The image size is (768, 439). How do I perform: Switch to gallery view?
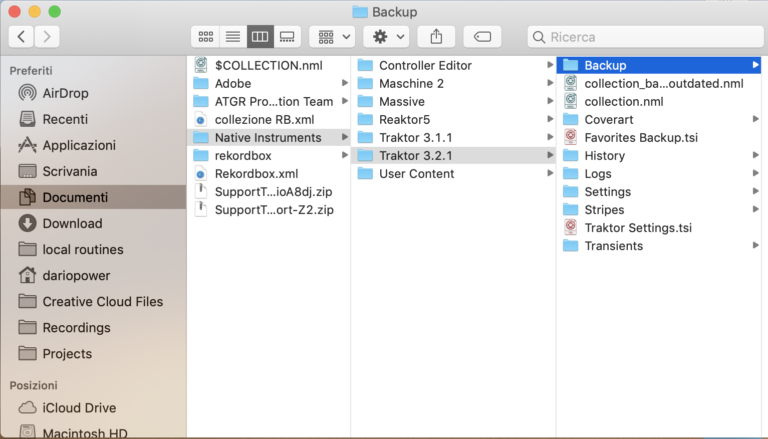(x=287, y=37)
